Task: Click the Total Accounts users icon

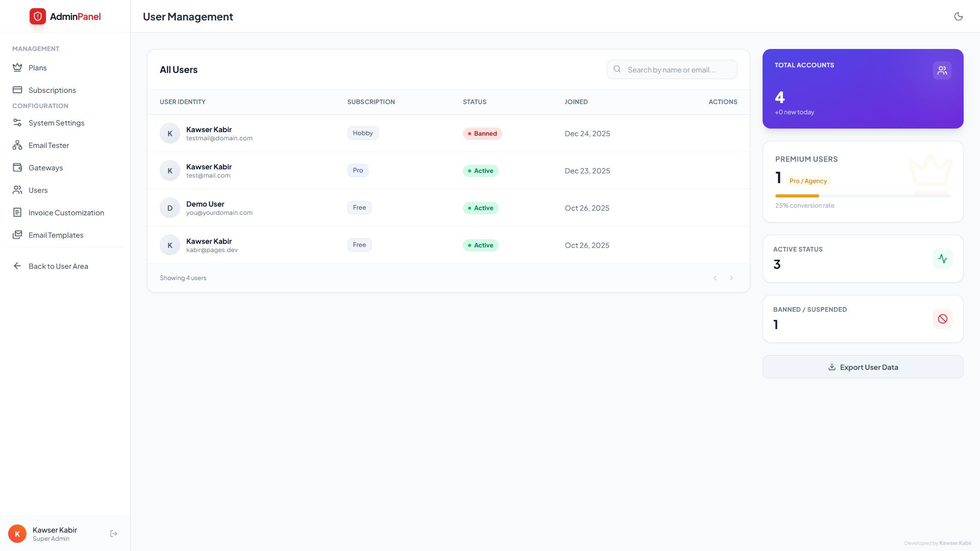Action: [942, 70]
